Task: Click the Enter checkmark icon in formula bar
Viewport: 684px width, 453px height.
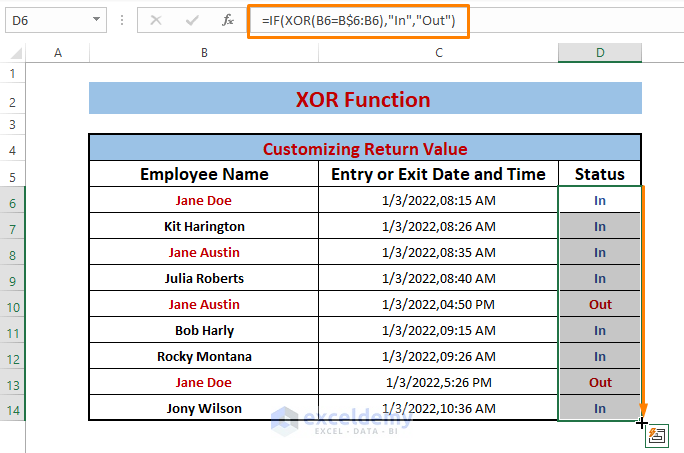Action: tap(192, 20)
